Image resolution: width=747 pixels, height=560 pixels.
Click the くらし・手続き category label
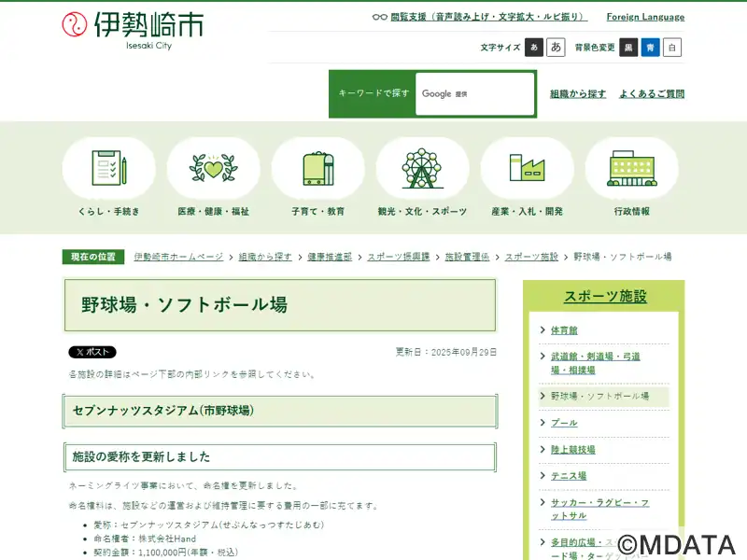tap(109, 212)
